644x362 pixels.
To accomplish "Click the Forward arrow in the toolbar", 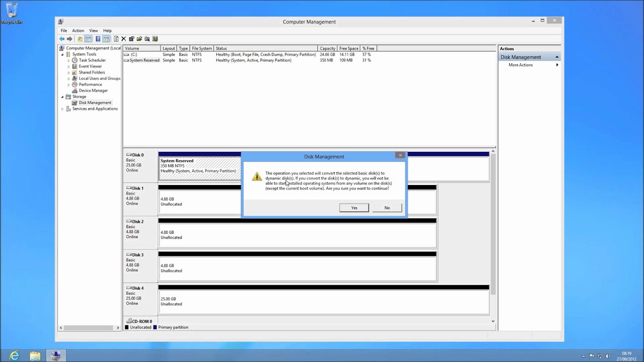I will (69, 39).
